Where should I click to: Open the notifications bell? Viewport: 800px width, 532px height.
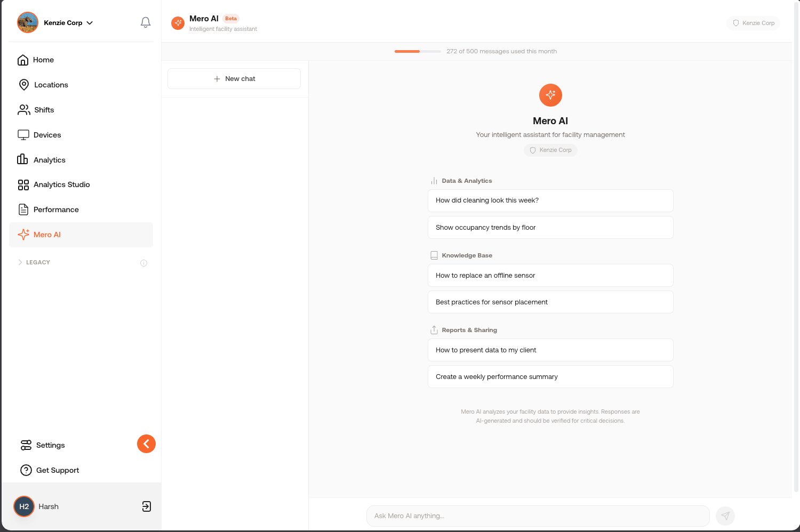pos(146,22)
